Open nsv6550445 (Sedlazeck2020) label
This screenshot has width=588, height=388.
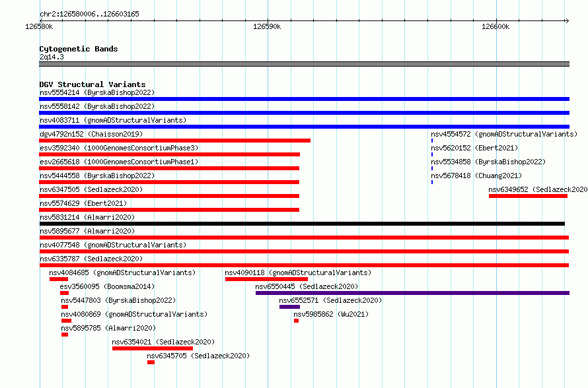tap(307, 286)
